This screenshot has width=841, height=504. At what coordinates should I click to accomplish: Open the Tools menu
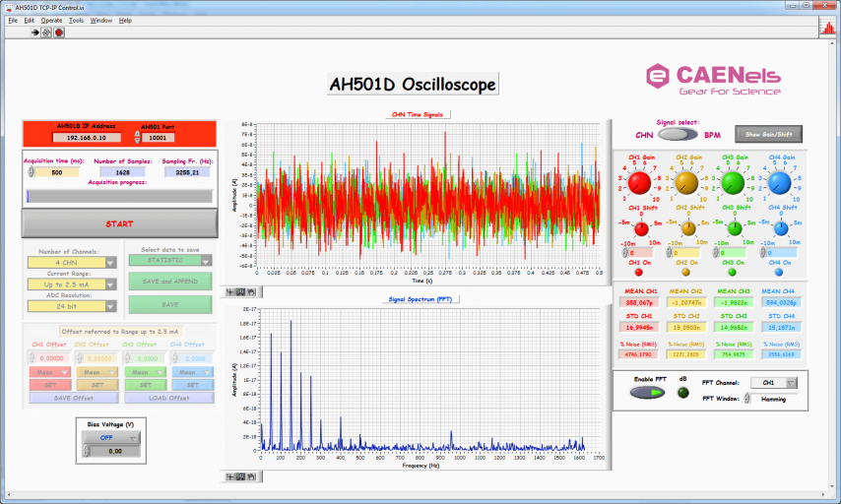coord(76,20)
